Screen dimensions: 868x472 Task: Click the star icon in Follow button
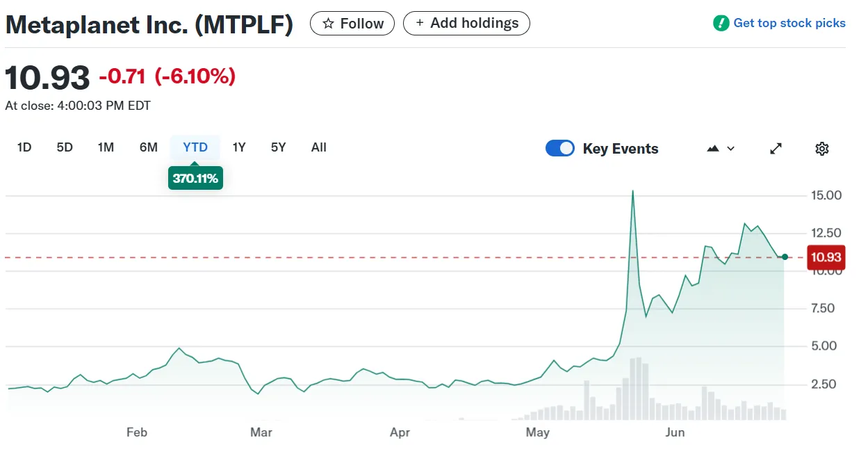point(329,24)
